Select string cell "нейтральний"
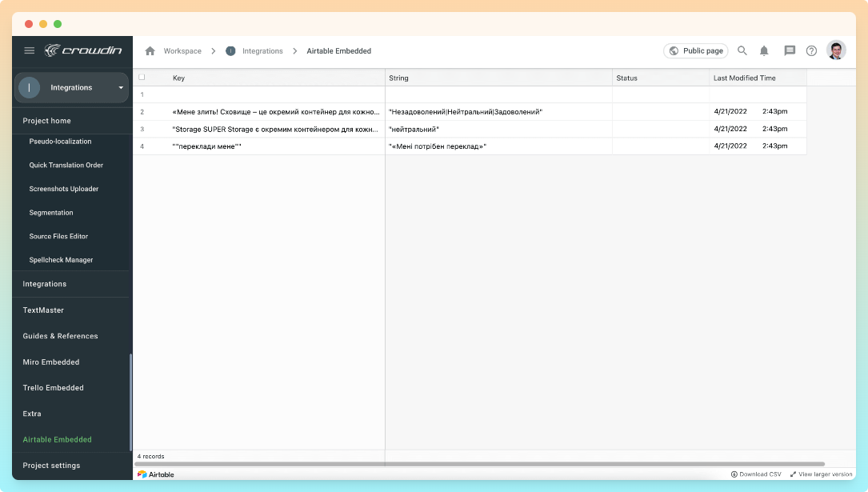 tap(498, 129)
